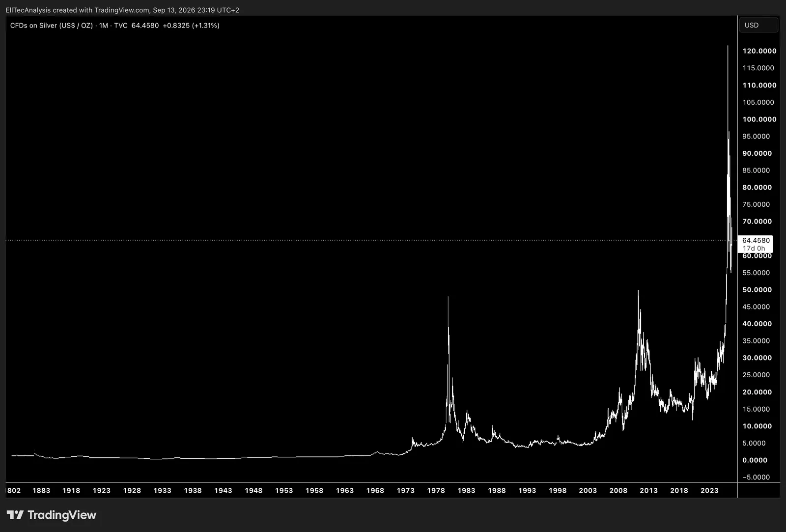Image resolution: width=786 pixels, height=532 pixels.
Task: Click the EllTecAnalysis attribution text
Action: [28, 10]
